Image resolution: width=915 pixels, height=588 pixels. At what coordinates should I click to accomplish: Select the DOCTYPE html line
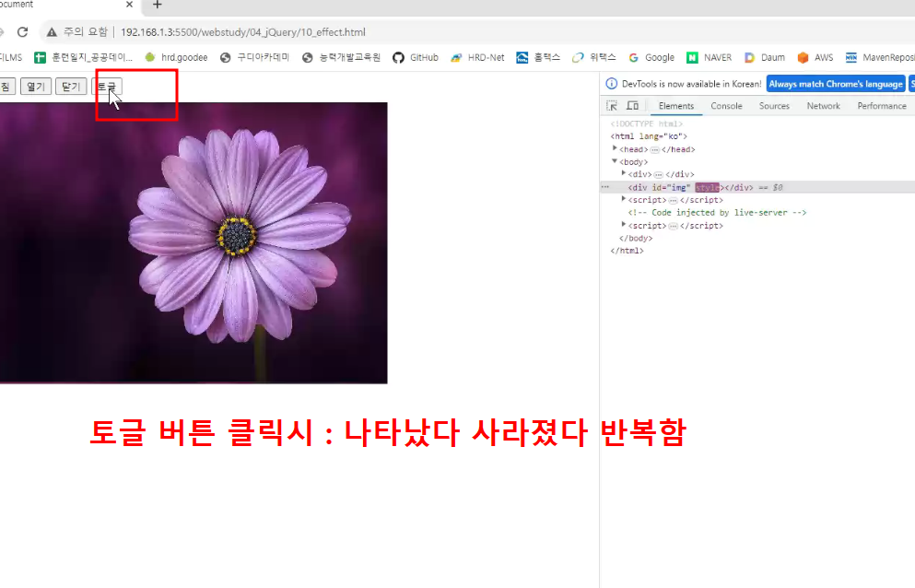(647, 123)
